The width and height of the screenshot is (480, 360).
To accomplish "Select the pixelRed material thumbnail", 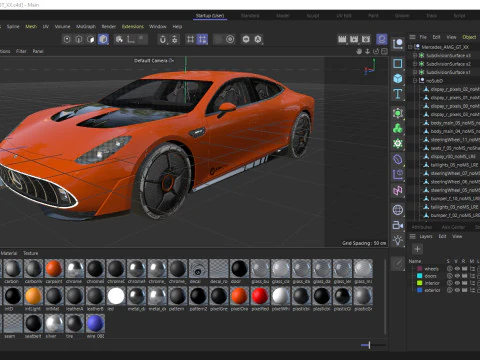I will (260, 296).
